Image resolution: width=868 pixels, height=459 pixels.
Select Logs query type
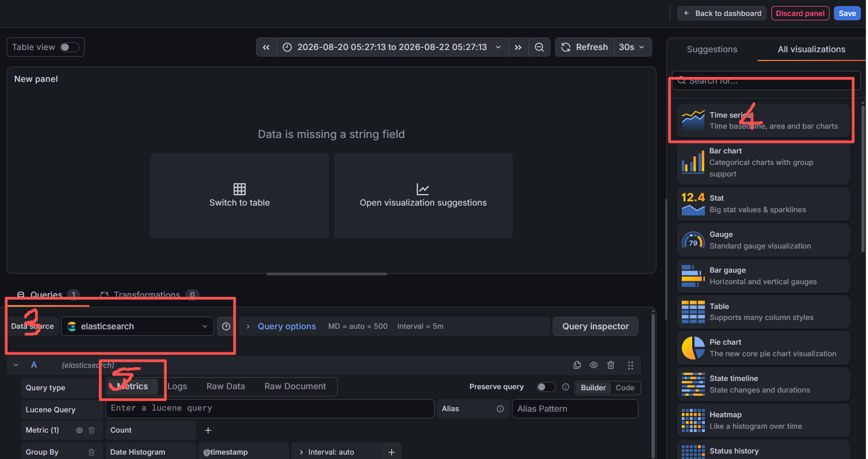[x=177, y=386]
